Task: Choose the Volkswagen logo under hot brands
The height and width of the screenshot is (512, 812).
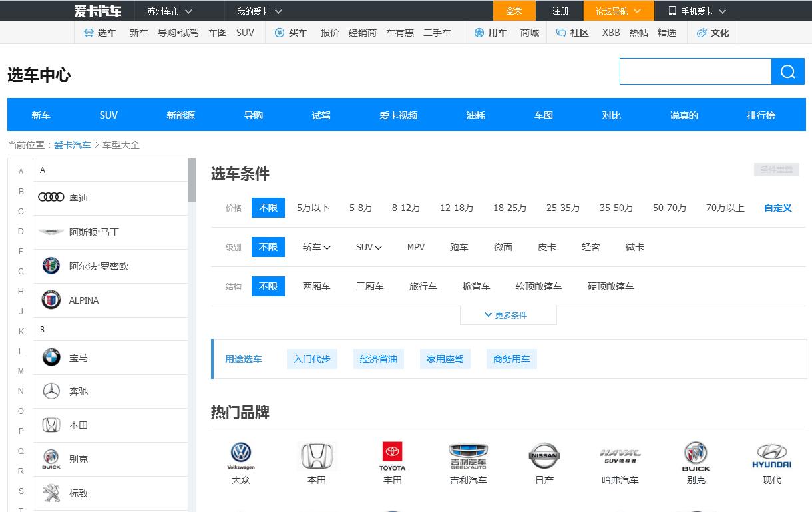Action: click(241, 455)
